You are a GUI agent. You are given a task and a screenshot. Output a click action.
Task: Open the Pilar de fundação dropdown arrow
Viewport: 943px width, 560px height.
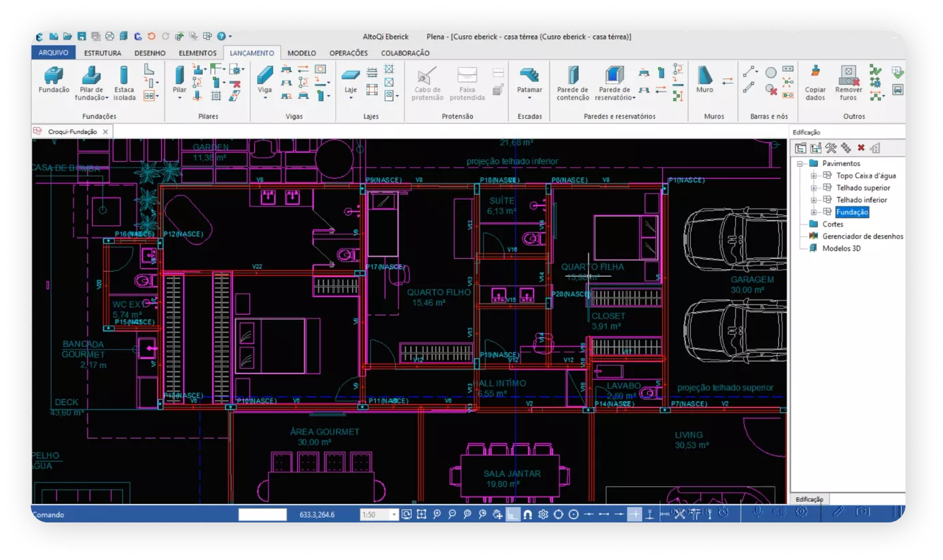[x=108, y=98]
